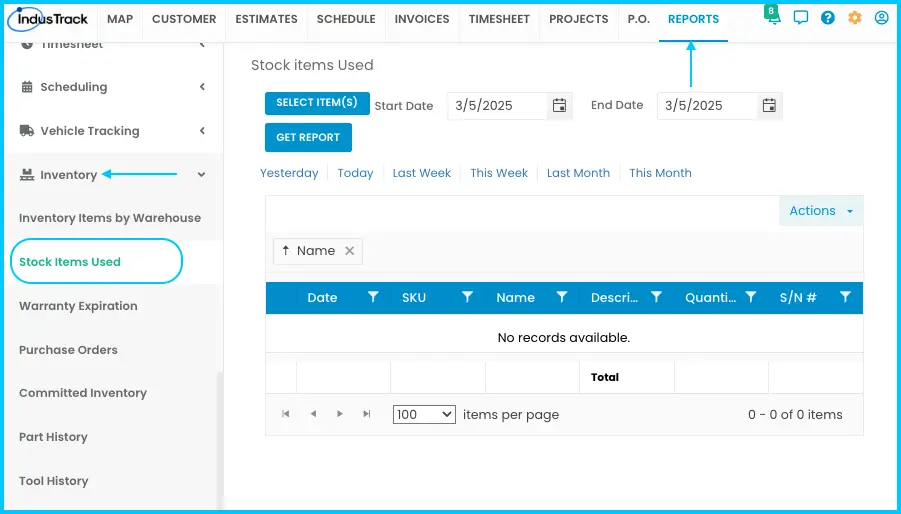
Task: Open Purchase Orders report
Action: point(68,350)
